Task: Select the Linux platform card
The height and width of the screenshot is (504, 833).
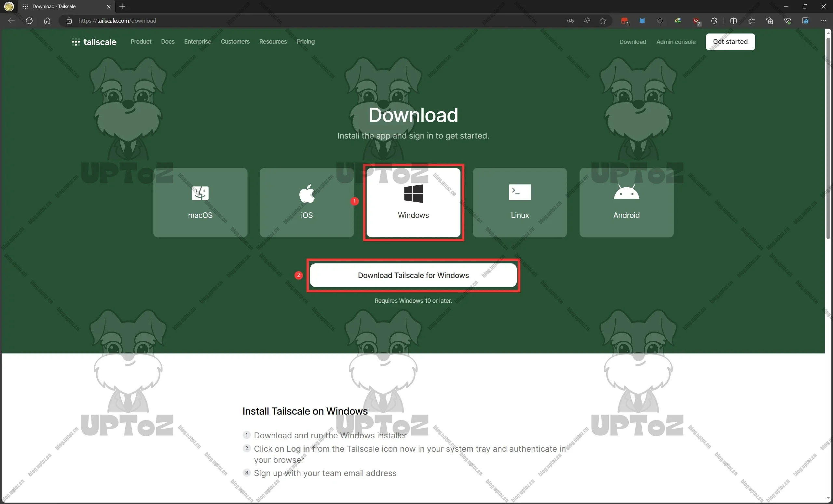Action: [x=520, y=202]
